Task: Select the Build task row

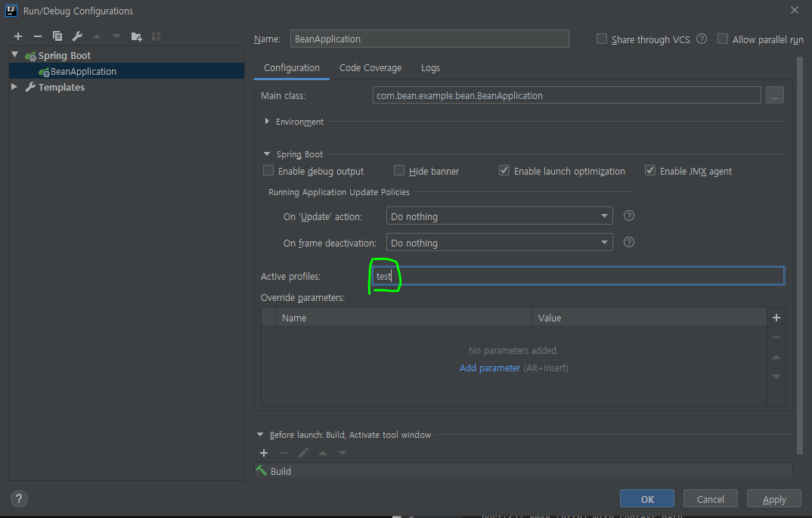Action: pyautogui.click(x=523, y=471)
